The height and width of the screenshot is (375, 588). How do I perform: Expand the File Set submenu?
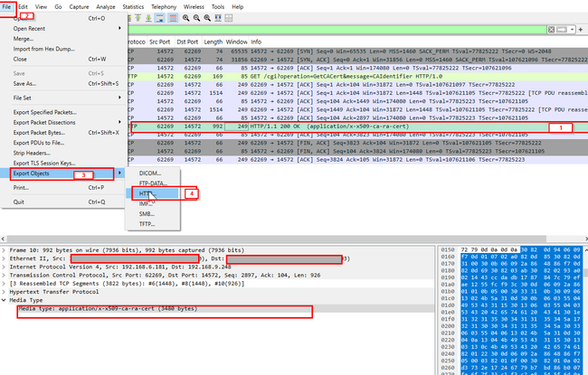[63, 98]
